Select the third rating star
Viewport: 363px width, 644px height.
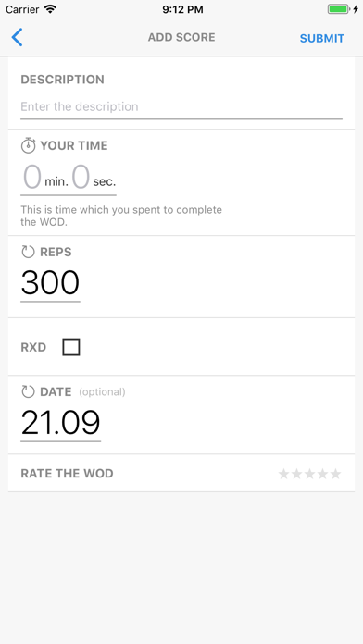310,474
